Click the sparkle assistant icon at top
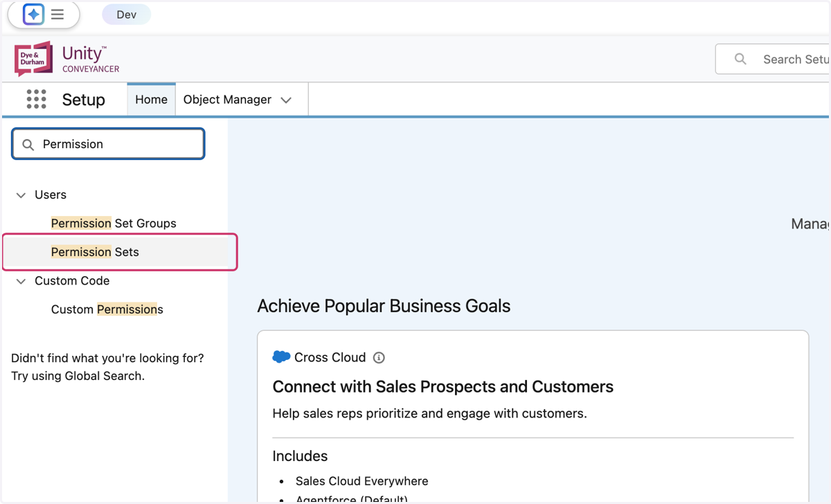This screenshot has width=831, height=504. tap(33, 14)
